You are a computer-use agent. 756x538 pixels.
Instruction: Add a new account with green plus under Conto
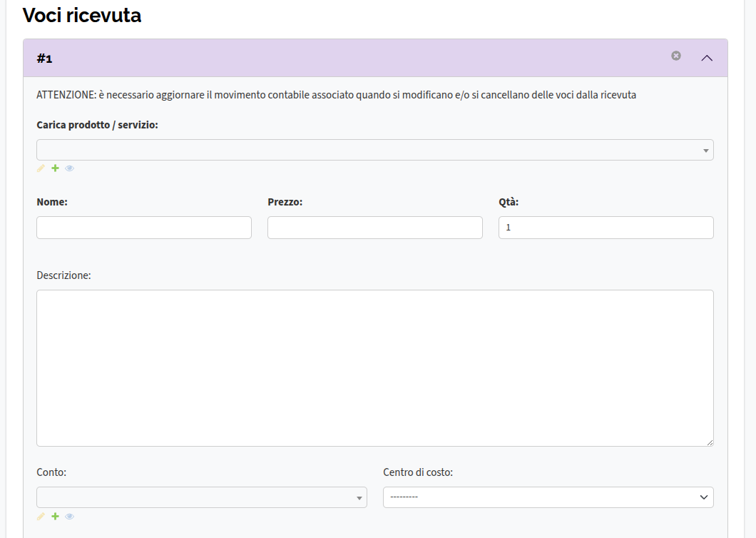[x=56, y=517]
